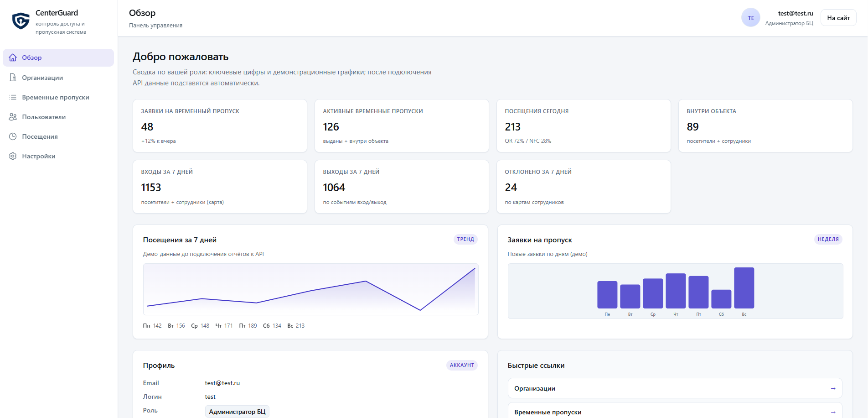
Task: Click the Вт bar in requests chart
Action: tap(630, 297)
